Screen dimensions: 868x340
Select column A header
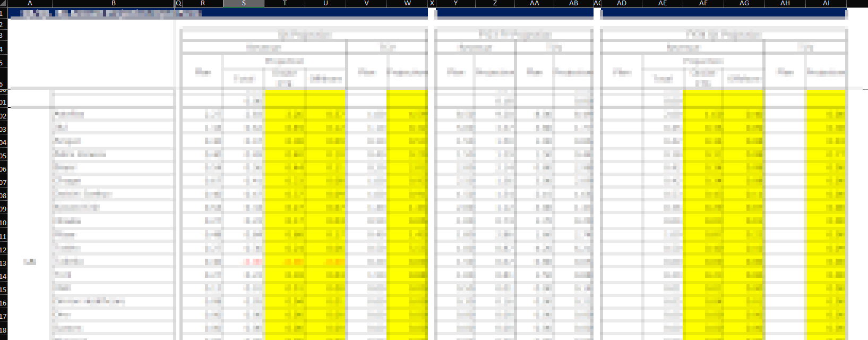30,3
